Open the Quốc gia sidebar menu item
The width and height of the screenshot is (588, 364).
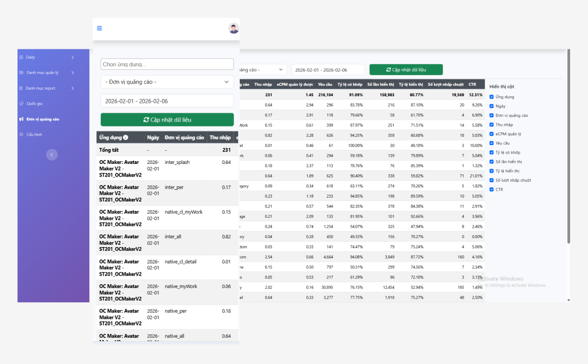[34, 104]
